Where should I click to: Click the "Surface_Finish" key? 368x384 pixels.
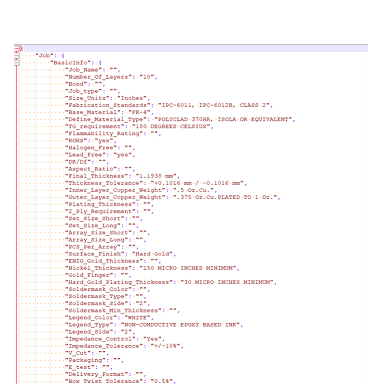tap(94, 254)
